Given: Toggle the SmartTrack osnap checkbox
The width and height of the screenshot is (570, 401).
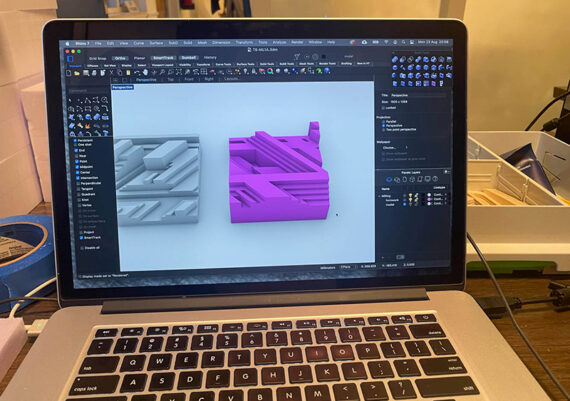Looking at the screenshot, I should click(x=81, y=238).
